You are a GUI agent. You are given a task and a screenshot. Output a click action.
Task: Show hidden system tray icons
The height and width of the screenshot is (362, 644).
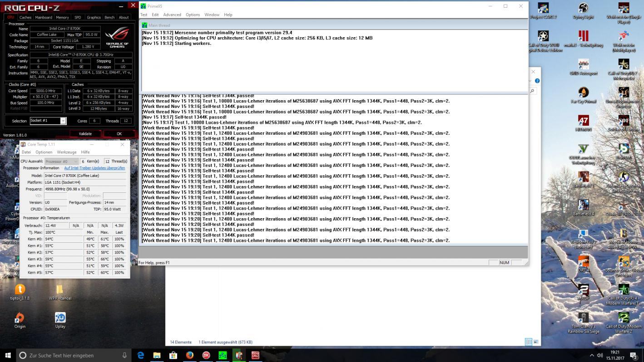pyautogui.click(x=592, y=355)
